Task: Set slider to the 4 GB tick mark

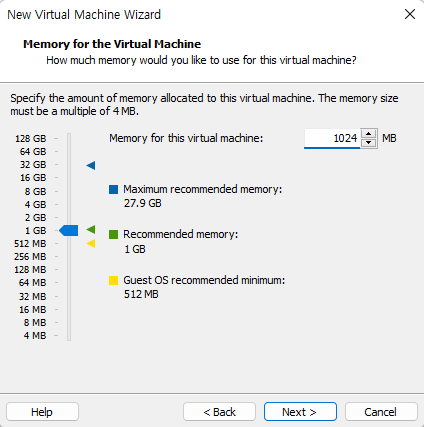Action: pos(69,204)
